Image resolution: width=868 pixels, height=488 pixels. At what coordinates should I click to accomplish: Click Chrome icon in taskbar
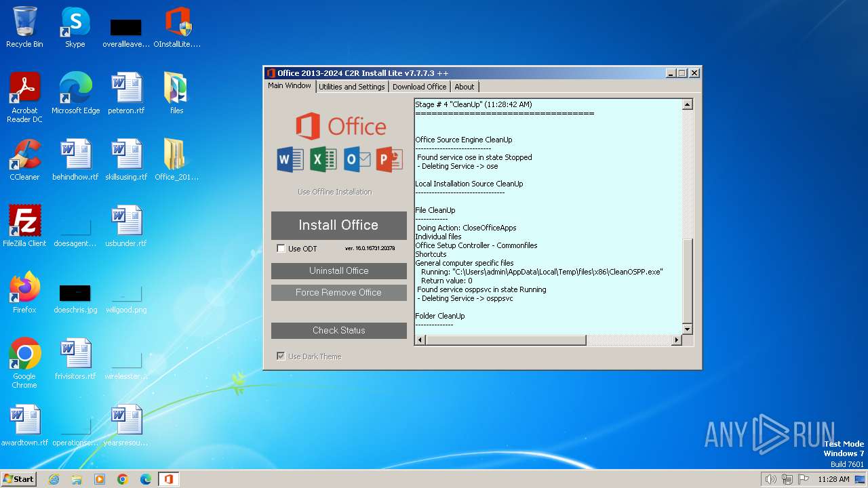123,479
